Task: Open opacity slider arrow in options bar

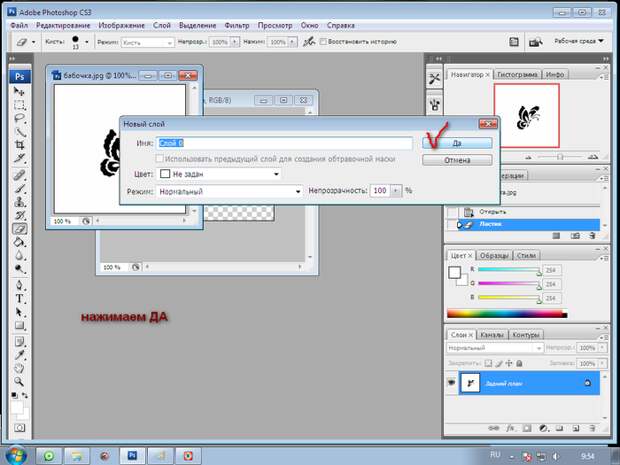Action: tap(235, 42)
